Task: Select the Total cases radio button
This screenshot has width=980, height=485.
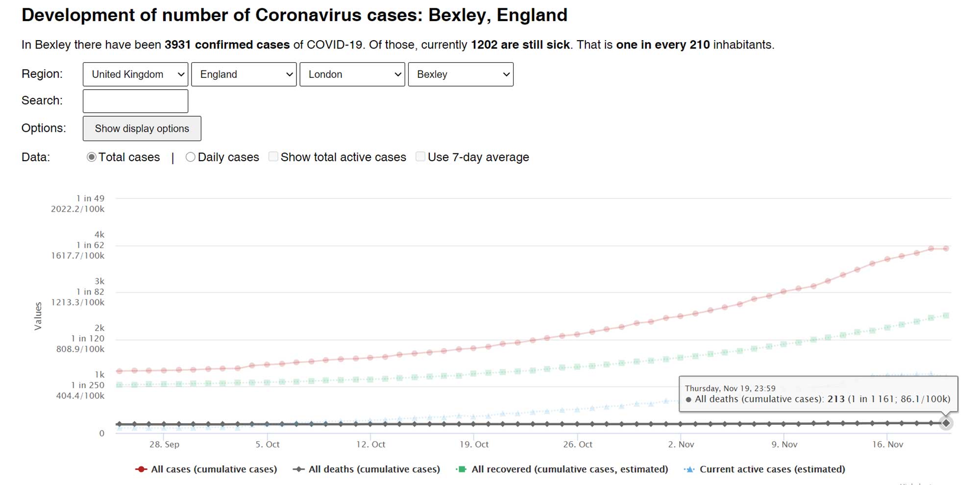Action: point(92,157)
